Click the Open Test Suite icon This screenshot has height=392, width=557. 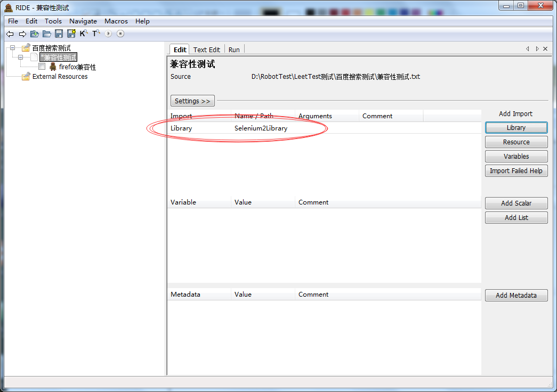(x=35, y=34)
